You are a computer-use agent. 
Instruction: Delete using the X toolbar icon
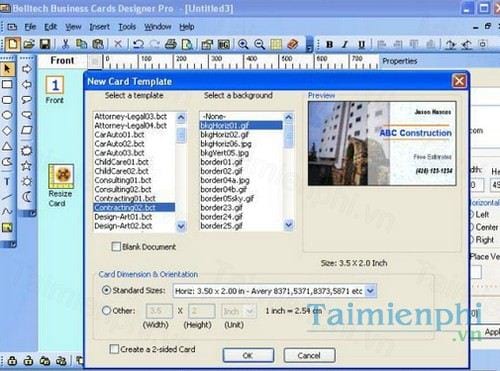click(x=118, y=44)
